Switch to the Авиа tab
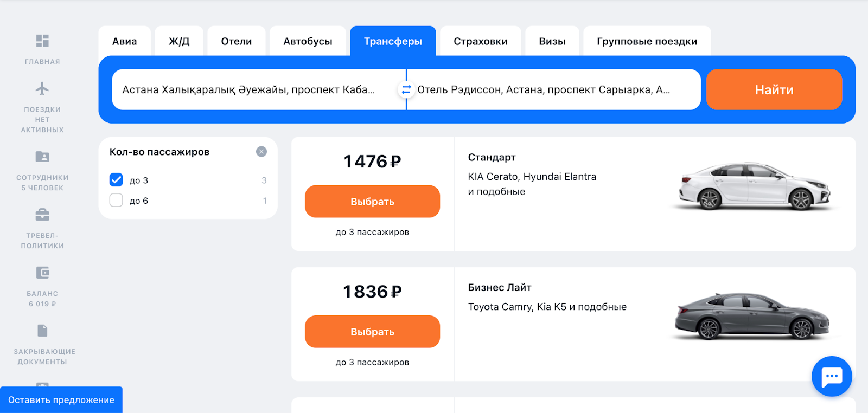The height and width of the screenshot is (413, 868). point(125,41)
